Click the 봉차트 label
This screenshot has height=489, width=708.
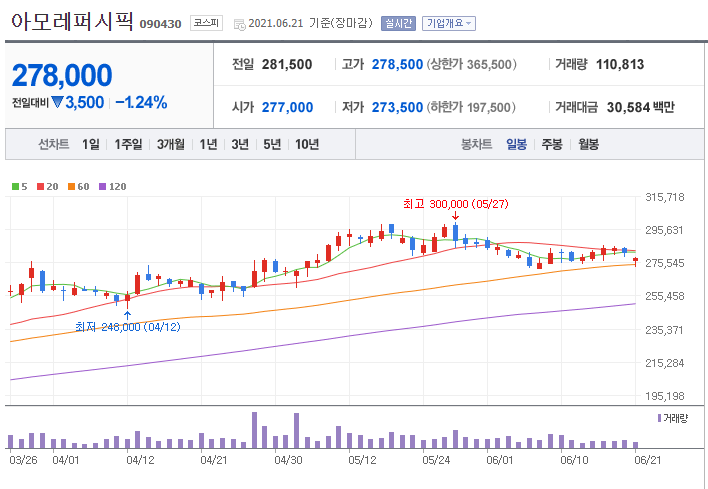click(x=476, y=144)
